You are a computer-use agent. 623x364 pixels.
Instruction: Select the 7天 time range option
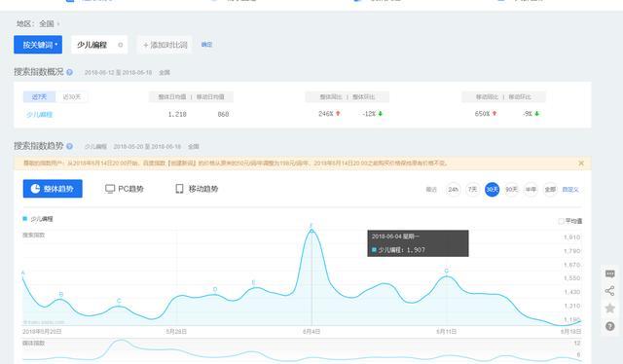point(472,189)
